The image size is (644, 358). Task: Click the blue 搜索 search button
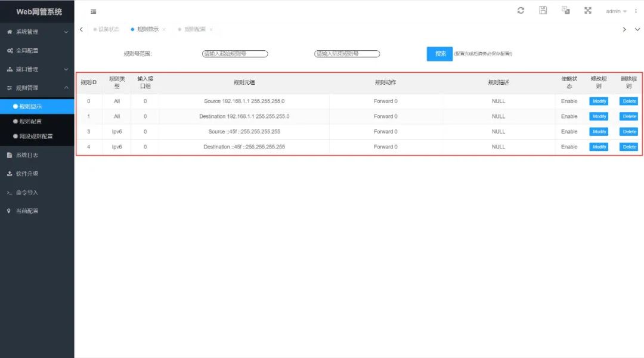tap(440, 54)
